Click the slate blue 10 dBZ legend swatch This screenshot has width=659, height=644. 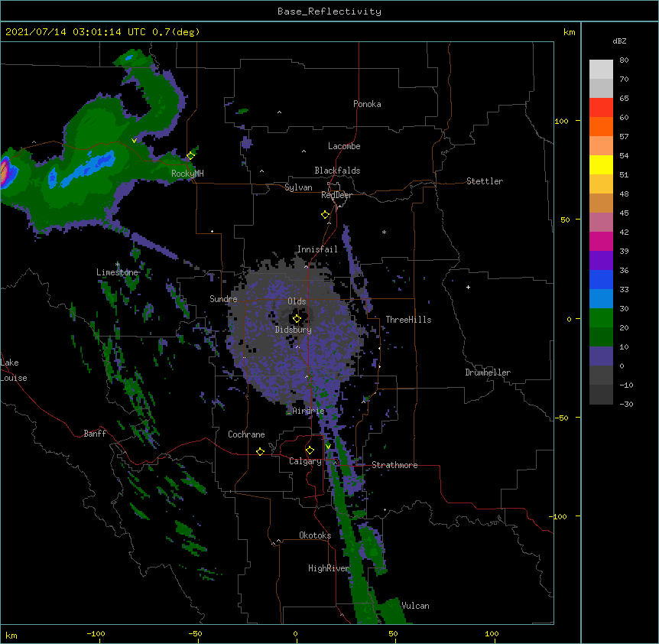[601, 356]
